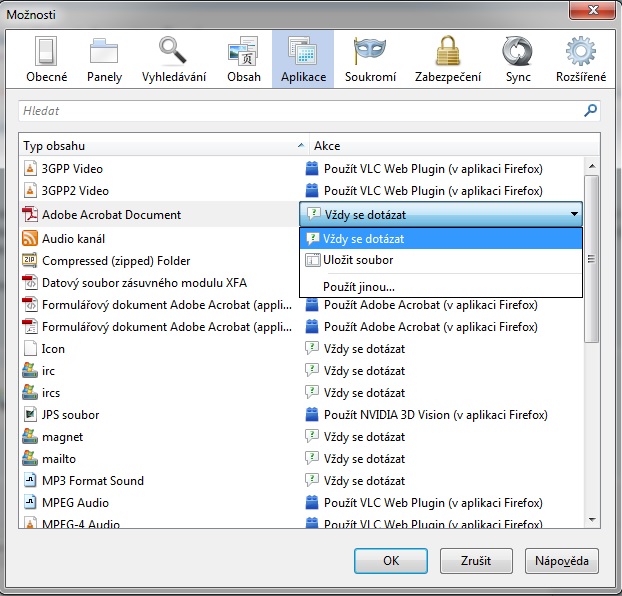Sort by Akce column header
Image resolution: width=622 pixels, height=596 pixels.
click(454, 146)
